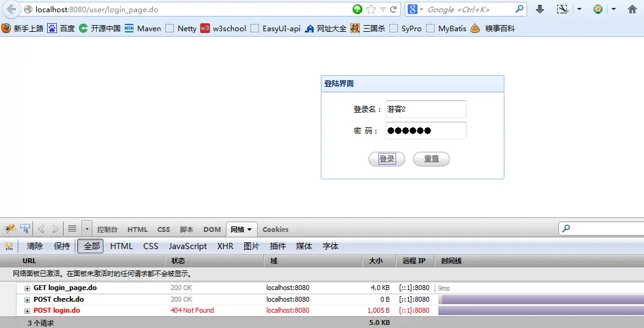This screenshot has height=328, width=644.
Task: Filter network requests by 字体
Action: click(330, 247)
